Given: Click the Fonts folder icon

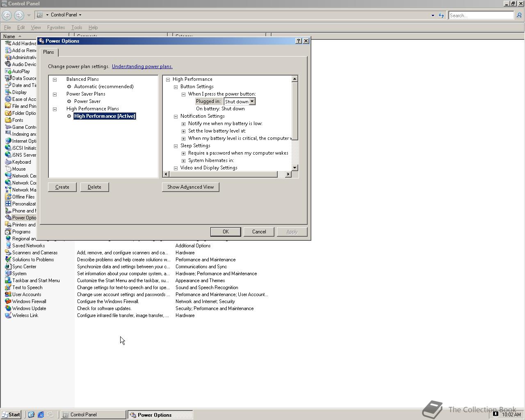Looking at the screenshot, I should click(x=8, y=120).
